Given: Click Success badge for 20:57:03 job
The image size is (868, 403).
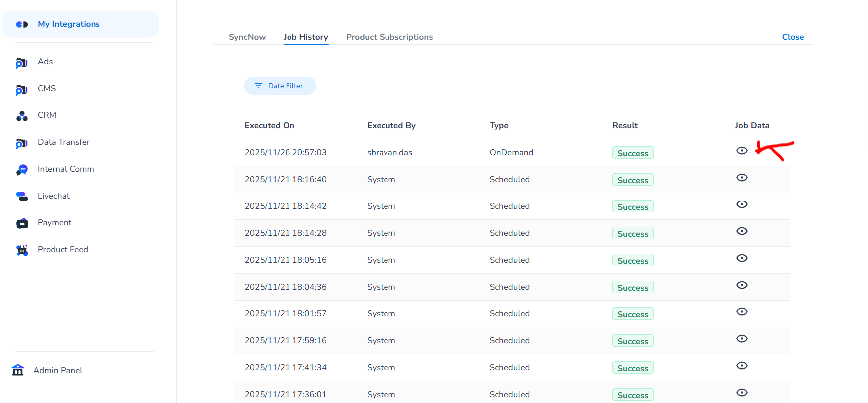Looking at the screenshot, I should click(x=633, y=153).
